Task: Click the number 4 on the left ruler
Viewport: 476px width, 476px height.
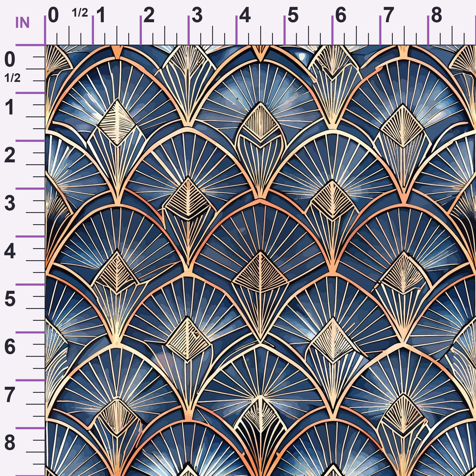Action: click(x=10, y=251)
